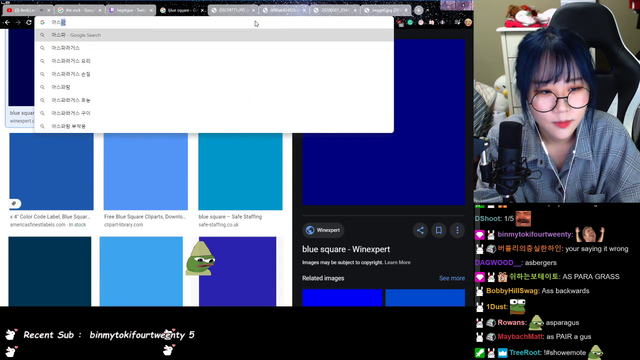The image size is (640, 360).
Task: Click chat username 'TreeRoot'
Action: pyautogui.click(x=524, y=353)
